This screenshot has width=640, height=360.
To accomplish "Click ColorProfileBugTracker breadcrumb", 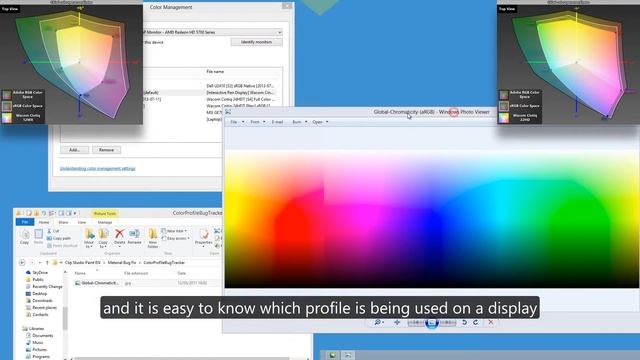I will [x=164, y=263].
